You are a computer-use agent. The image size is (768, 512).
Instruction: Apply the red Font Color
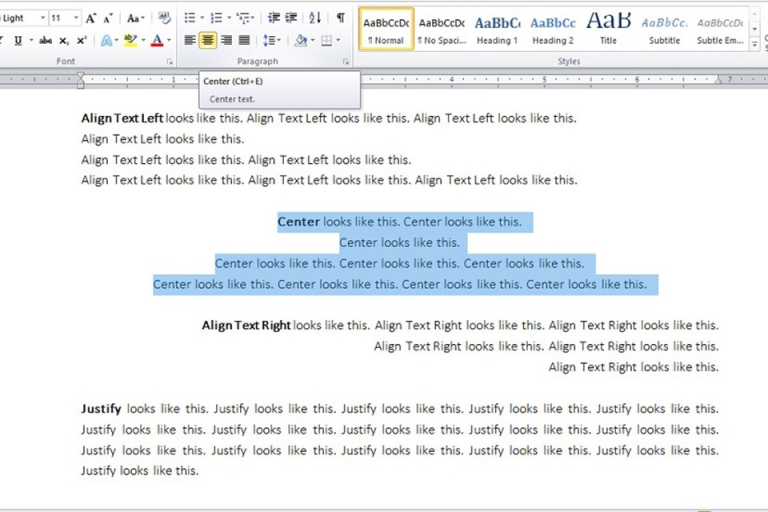157,41
